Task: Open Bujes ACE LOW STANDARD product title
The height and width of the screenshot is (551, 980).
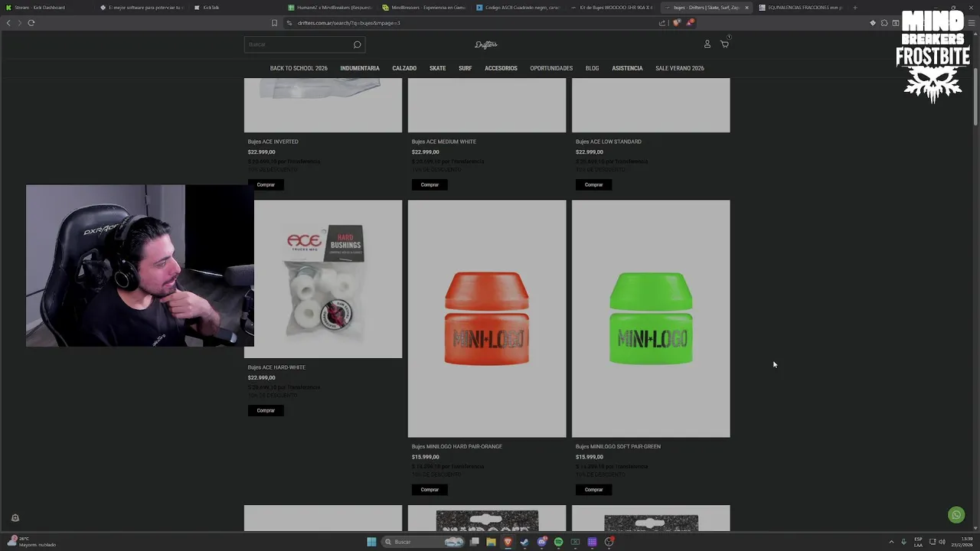Action: click(x=609, y=142)
